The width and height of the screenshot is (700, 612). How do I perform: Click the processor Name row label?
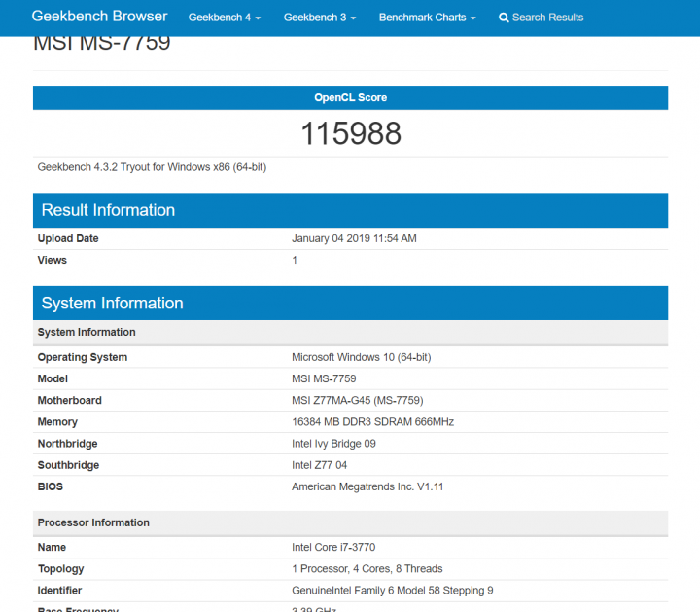[x=52, y=547]
